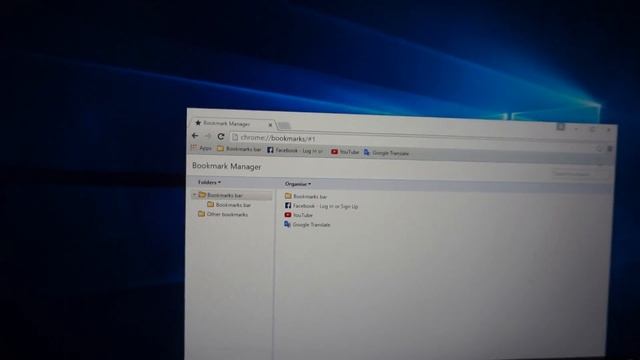
Task: Click the Chrome user profile button
Action: tap(560, 127)
